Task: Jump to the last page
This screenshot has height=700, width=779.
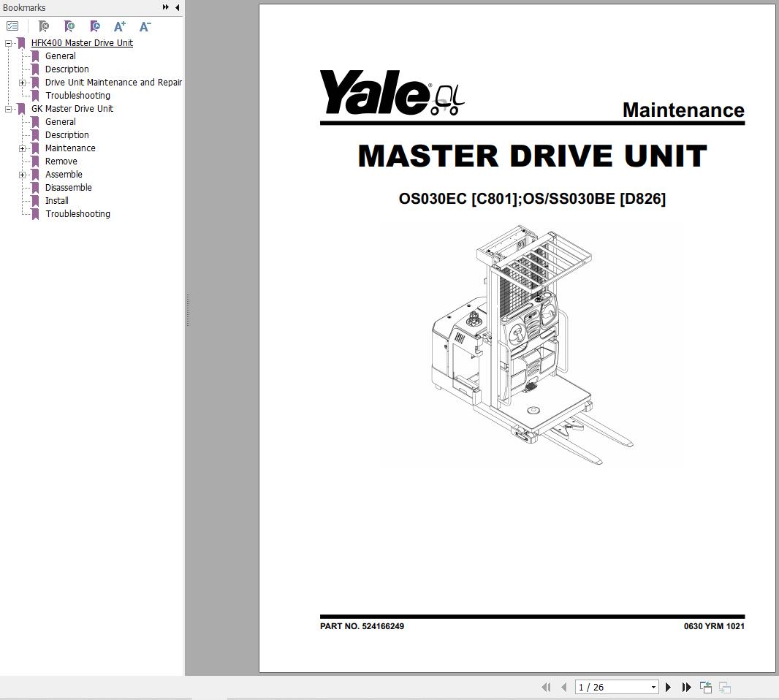Action: (686, 687)
